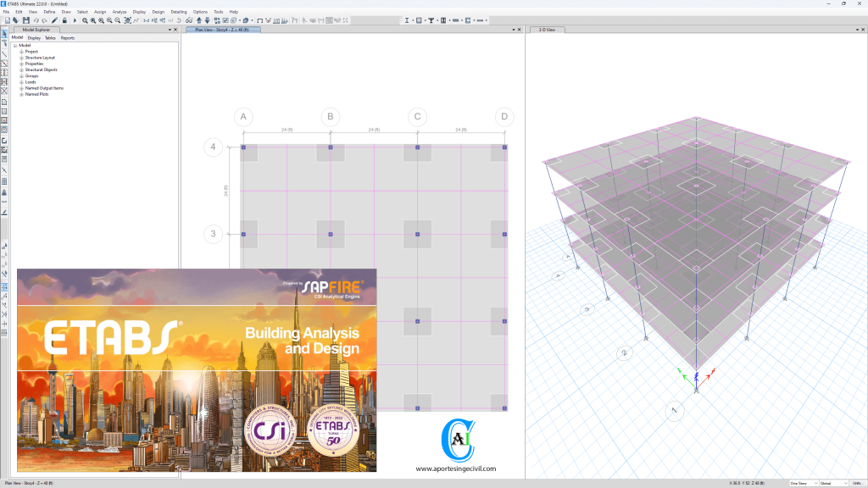Open the Analyze menu
Viewport: 868px width, 488px height.
point(120,11)
